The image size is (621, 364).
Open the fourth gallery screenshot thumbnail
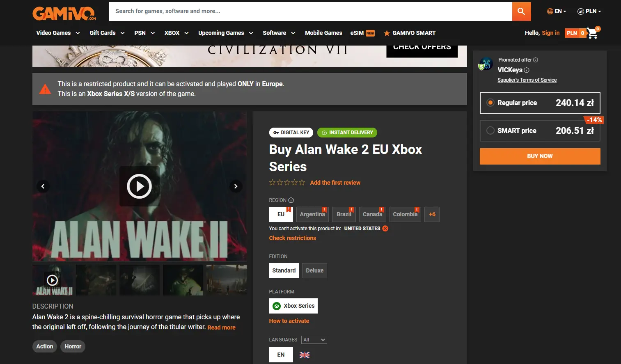pos(183,280)
